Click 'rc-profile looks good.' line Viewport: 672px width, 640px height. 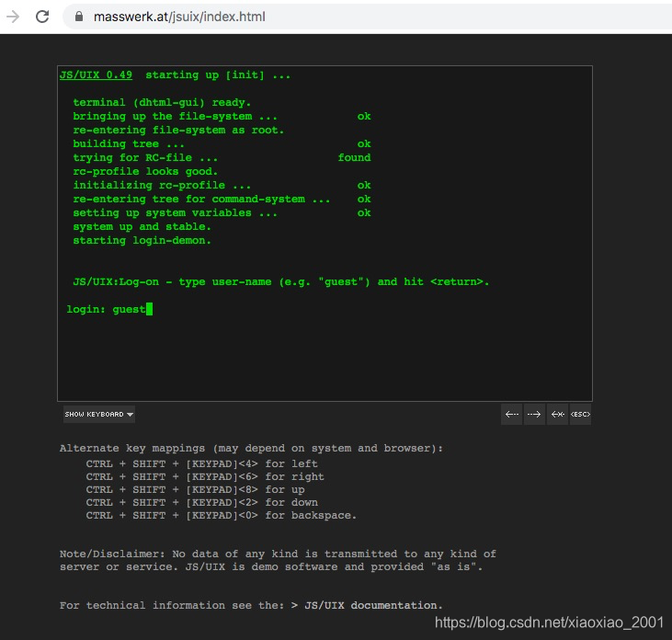pos(145,171)
